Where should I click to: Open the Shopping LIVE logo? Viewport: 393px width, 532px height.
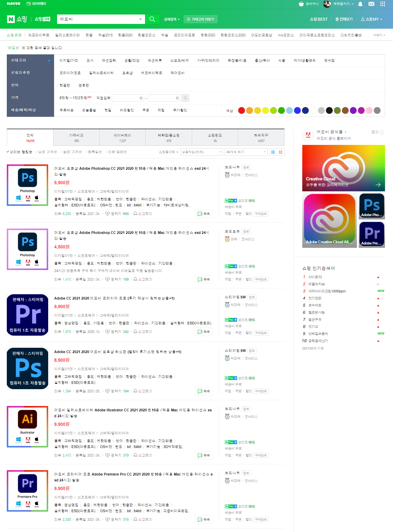[43, 19]
